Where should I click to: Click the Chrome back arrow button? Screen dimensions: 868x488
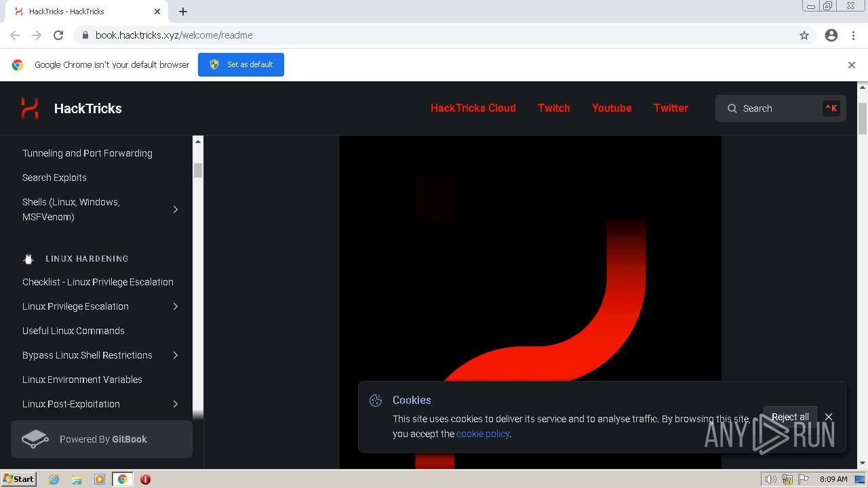pyautogui.click(x=15, y=35)
